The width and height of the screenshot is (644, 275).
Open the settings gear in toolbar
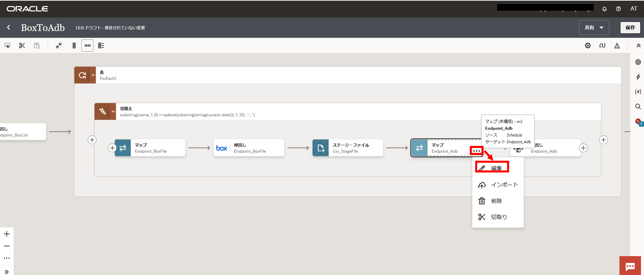(588, 45)
